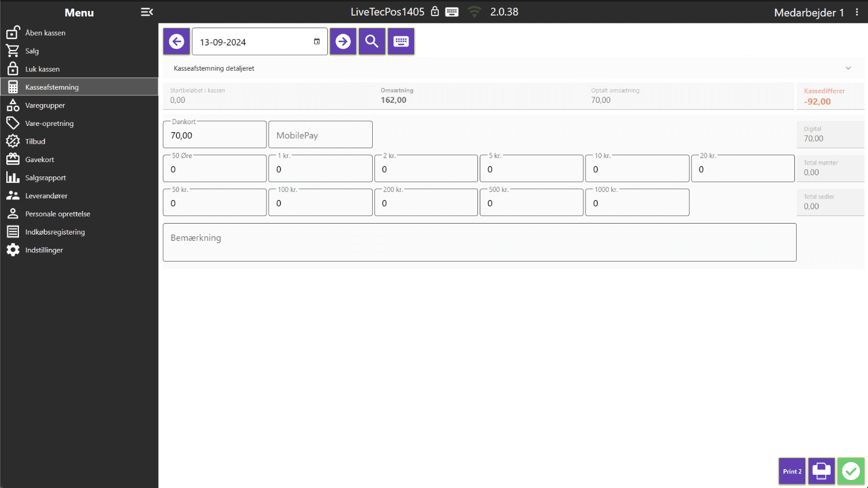Click the 50 kr. note count field

pyautogui.click(x=215, y=202)
